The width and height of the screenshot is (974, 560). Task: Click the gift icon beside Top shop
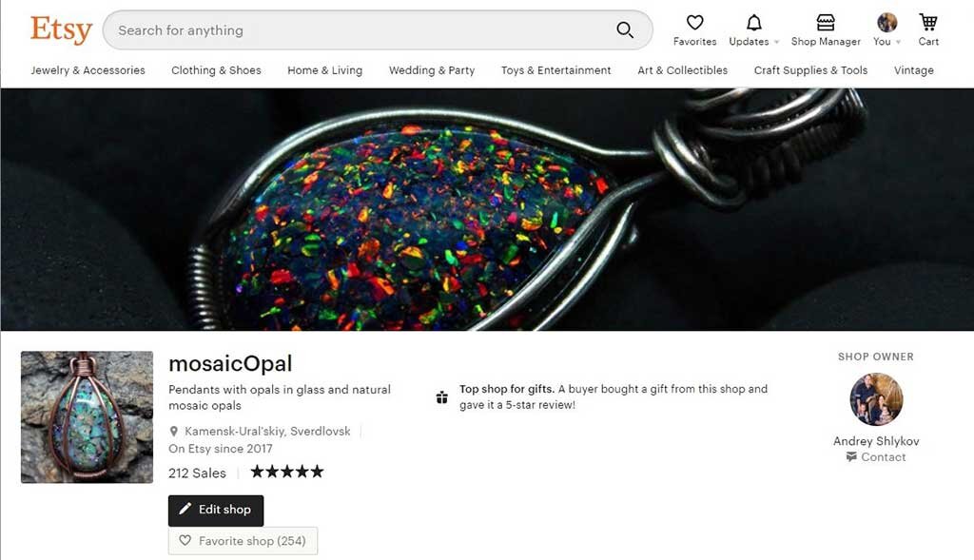point(441,397)
